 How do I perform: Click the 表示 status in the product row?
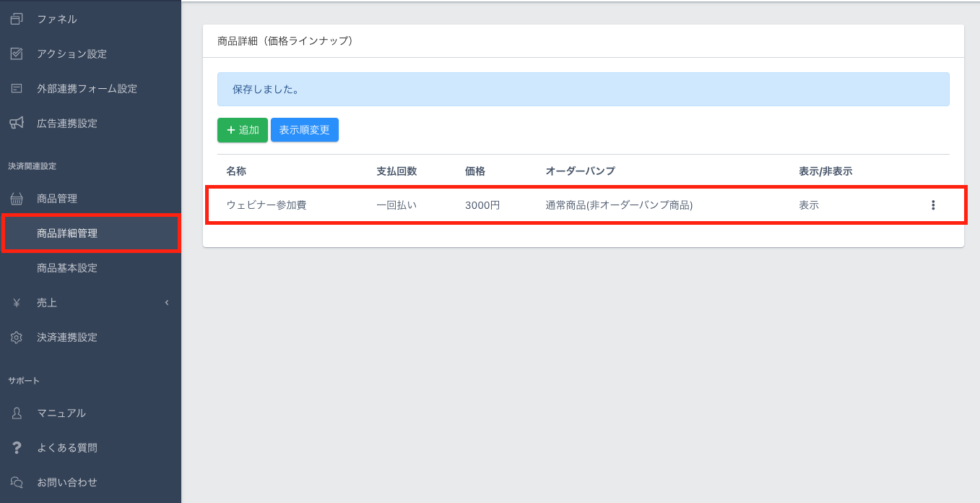pyautogui.click(x=809, y=205)
